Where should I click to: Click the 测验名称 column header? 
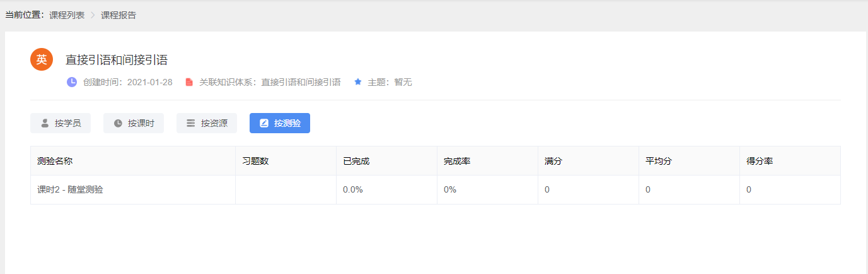coord(55,161)
